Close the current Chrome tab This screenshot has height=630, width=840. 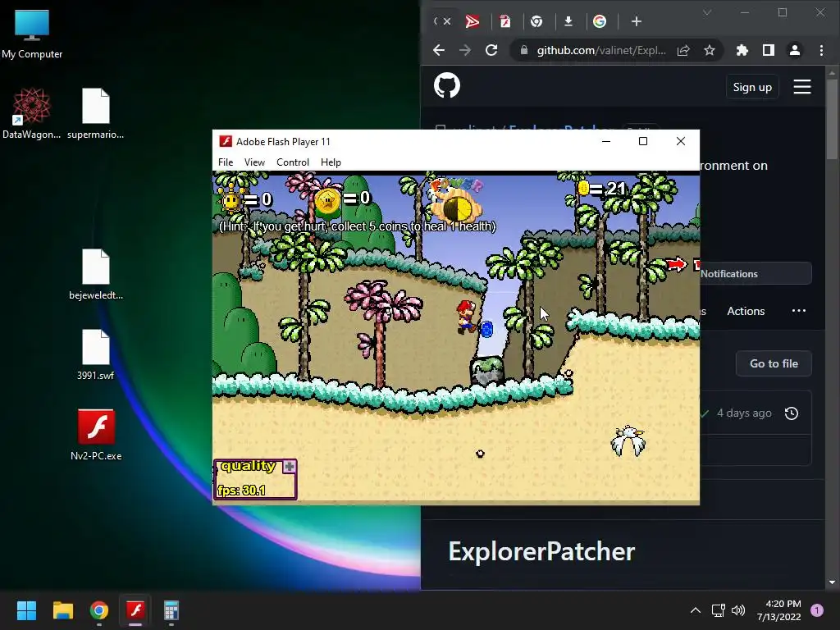[x=447, y=21]
